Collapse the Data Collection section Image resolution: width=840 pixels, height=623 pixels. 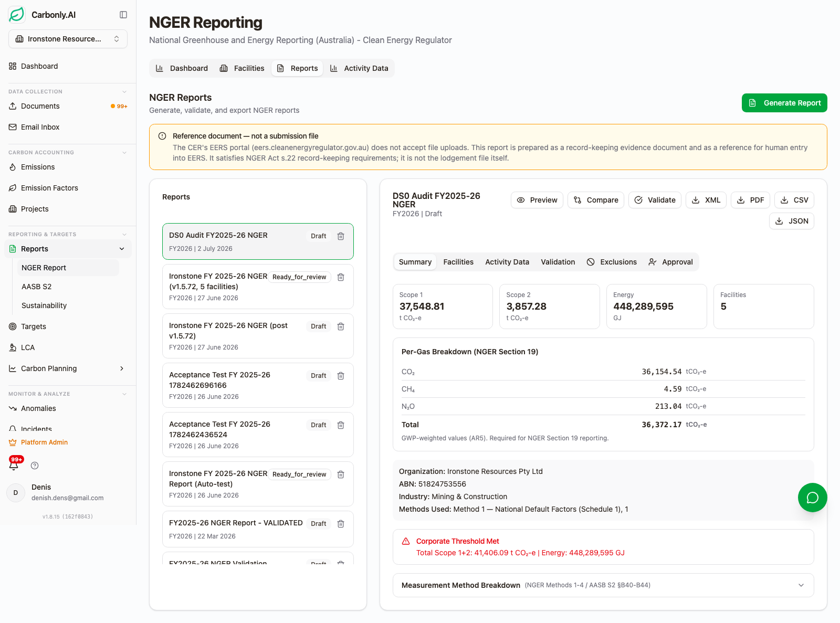point(124,91)
